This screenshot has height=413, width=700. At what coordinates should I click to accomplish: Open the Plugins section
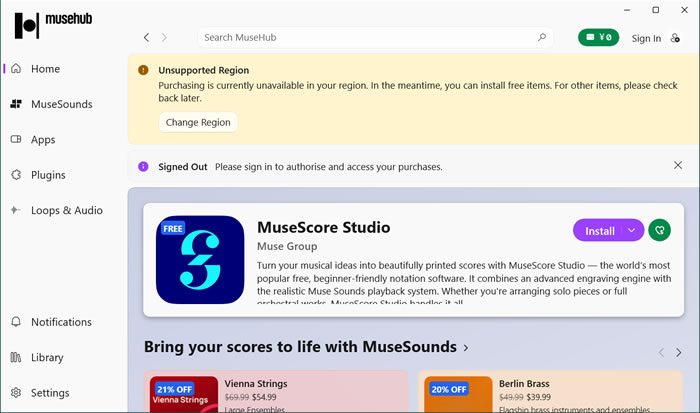point(48,175)
